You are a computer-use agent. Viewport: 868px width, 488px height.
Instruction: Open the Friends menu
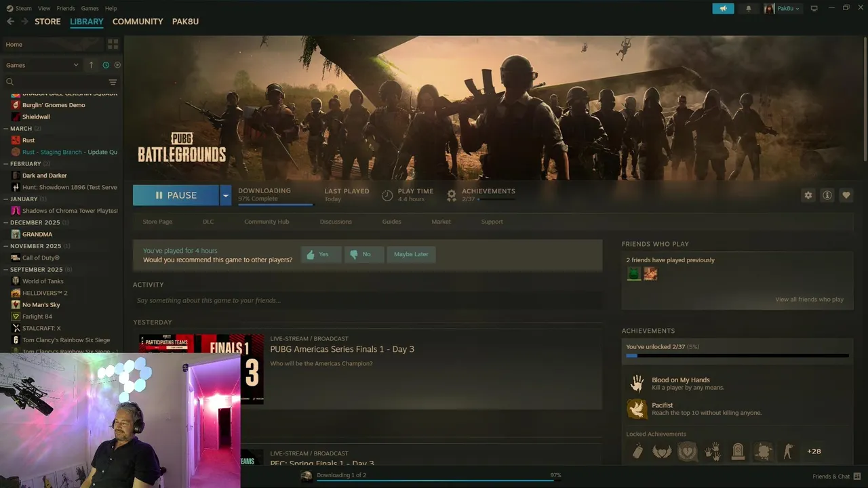tap(66, 8)
